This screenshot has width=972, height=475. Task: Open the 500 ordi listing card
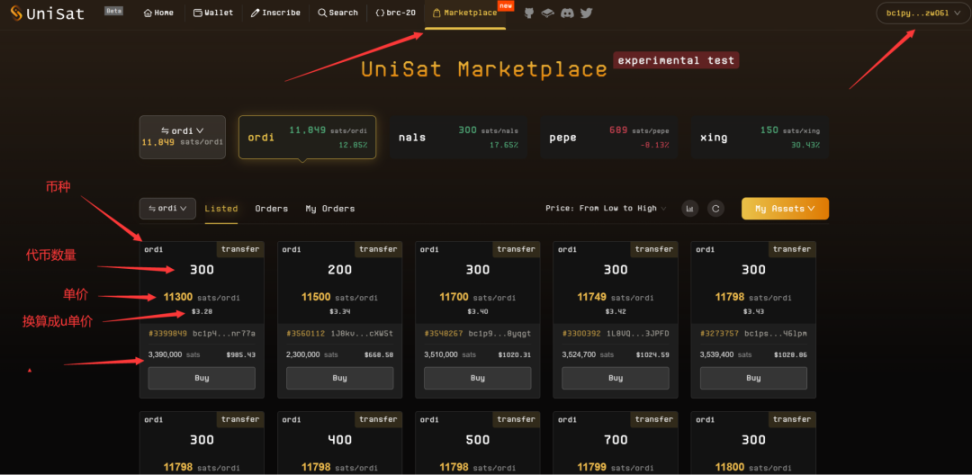[477, 443]
